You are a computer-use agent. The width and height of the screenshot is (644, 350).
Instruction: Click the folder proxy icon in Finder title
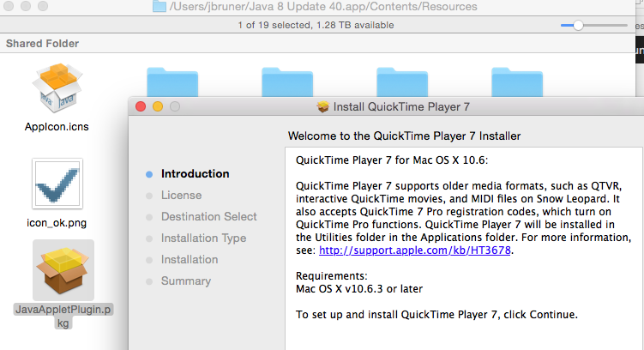pyautogui.click(x=159, y=6)
